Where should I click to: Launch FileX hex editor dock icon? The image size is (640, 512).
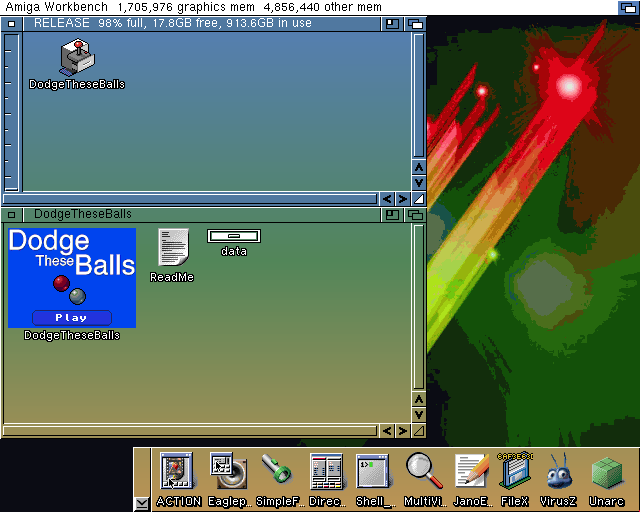click(x=515, y=471)
